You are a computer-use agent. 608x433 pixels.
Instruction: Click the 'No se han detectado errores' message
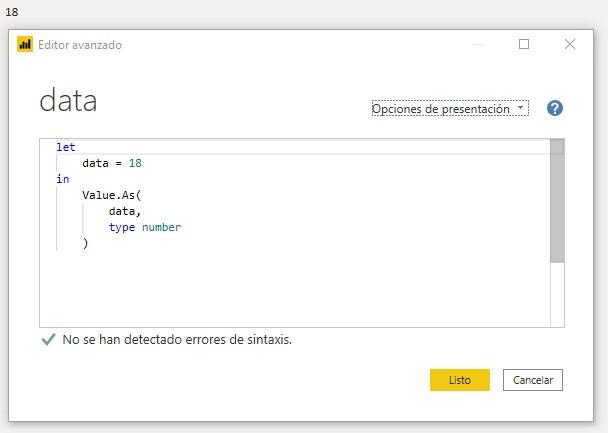point(177,340)
